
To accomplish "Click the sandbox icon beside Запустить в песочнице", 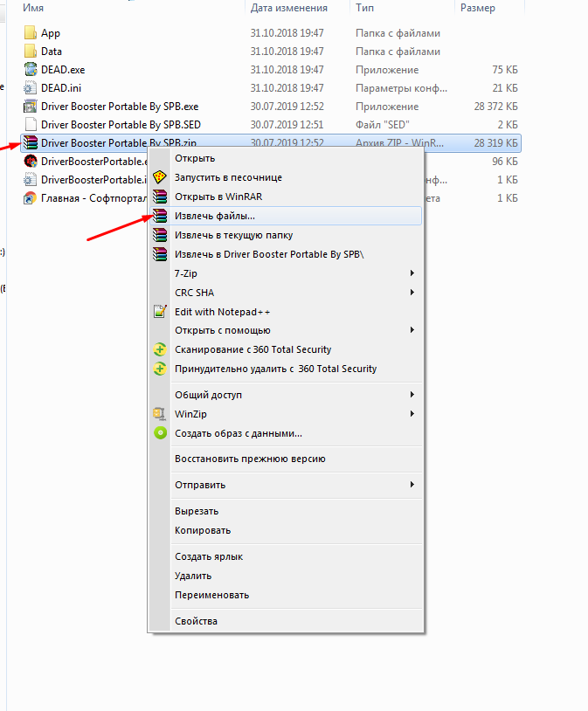I will pos(160,177).
